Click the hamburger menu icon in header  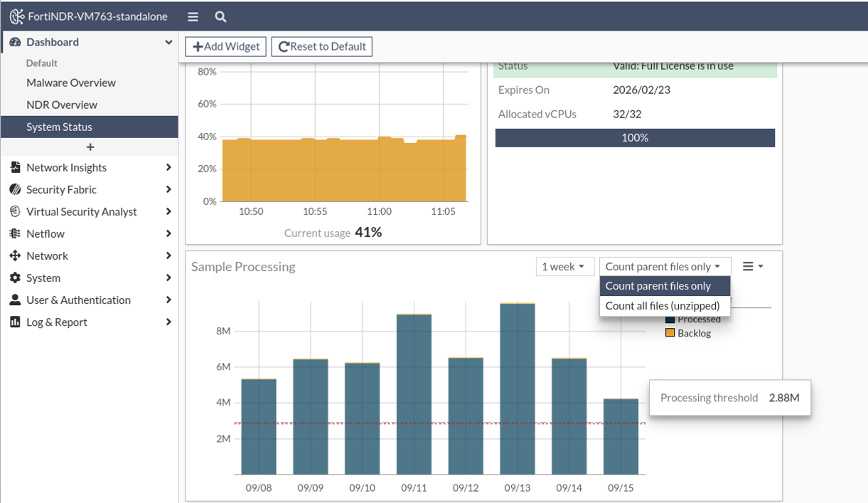[193, 16]
